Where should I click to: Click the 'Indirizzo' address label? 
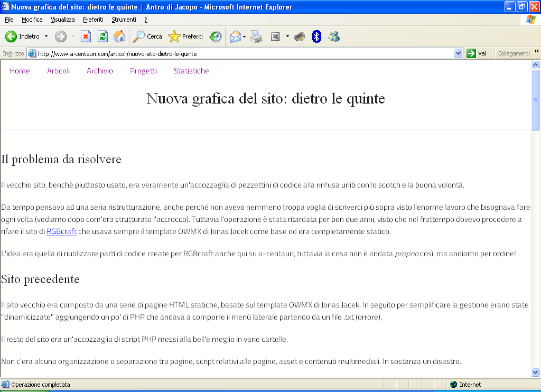coord(13,53)
